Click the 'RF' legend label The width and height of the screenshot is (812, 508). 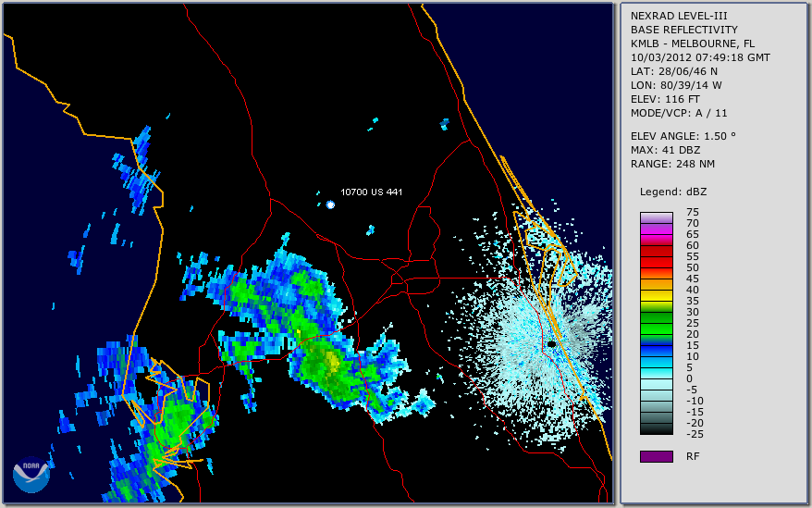tap(693, 457)
